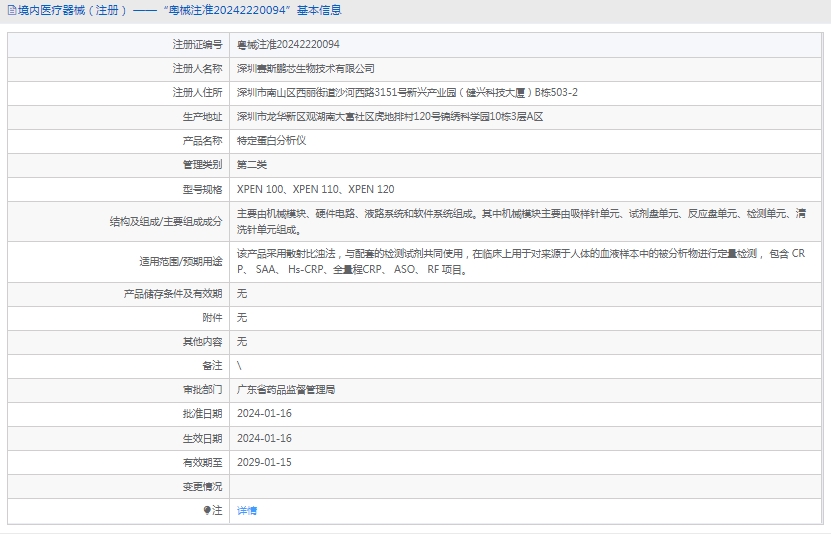The height and width of the screenshot is (534, 831).
Task: Click the 产品储存条件及有效期 row label
Action: pyautogui.click(x=172, y=294)
